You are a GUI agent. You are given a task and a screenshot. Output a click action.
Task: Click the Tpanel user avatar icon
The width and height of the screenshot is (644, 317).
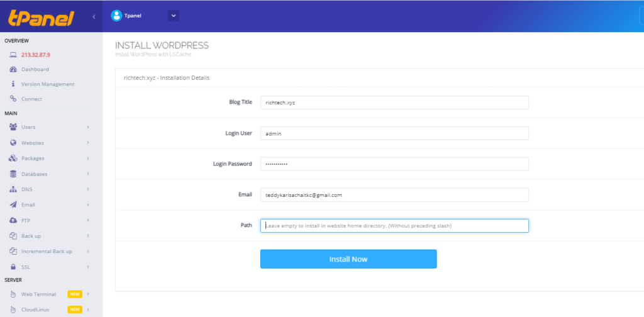click(x=116, y=16)
